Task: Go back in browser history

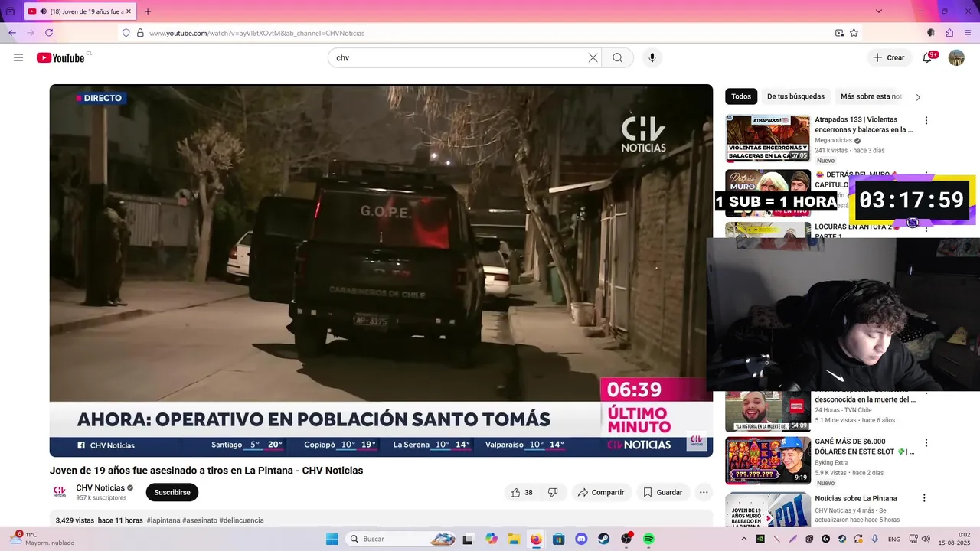Action: coord(12,33)
